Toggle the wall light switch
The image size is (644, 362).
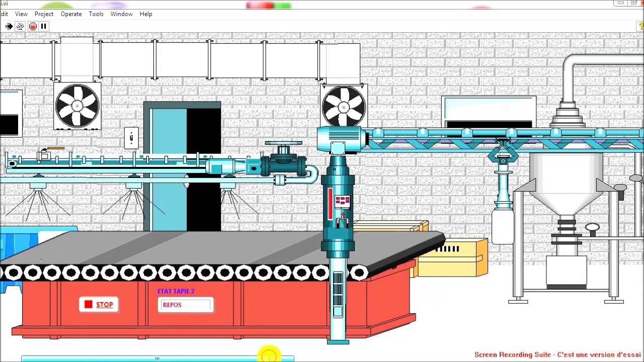pyautogui.click(x=131, y=138)
